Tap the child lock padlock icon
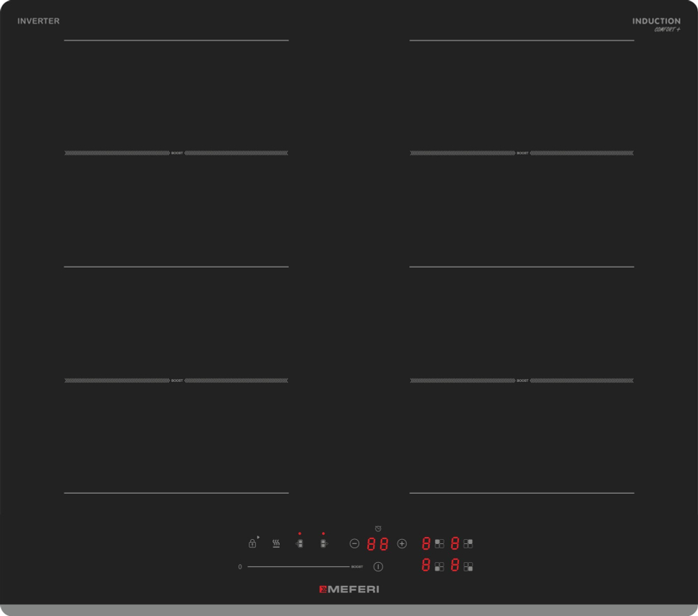The width and height of the screenshot is (698, 616). tap(253, 543)
